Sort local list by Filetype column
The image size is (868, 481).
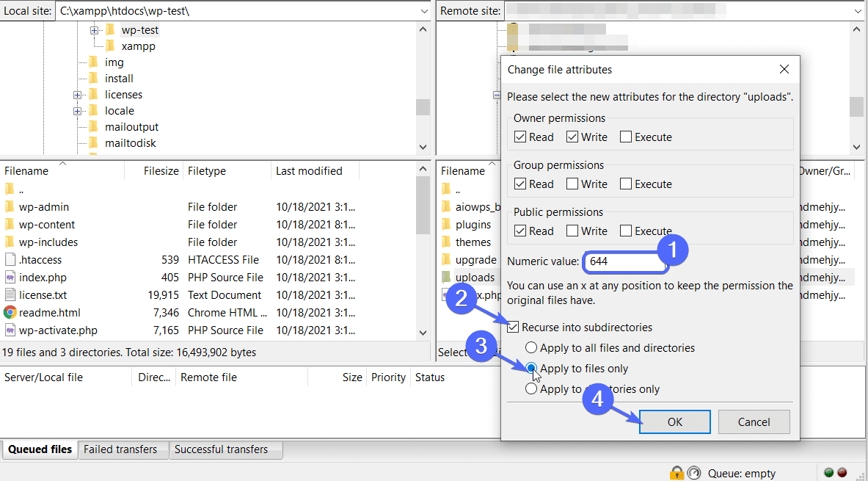point(227,170)
